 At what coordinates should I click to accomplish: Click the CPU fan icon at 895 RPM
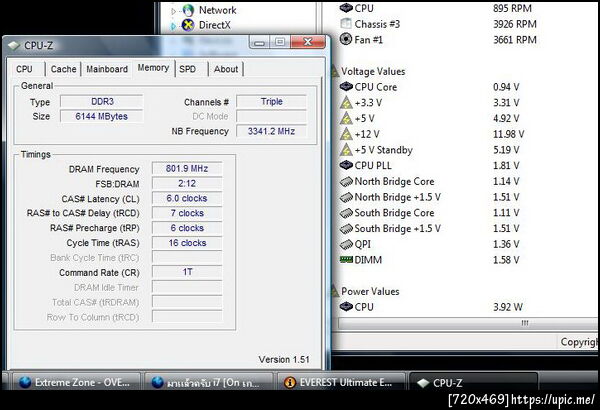click(346, 8)
